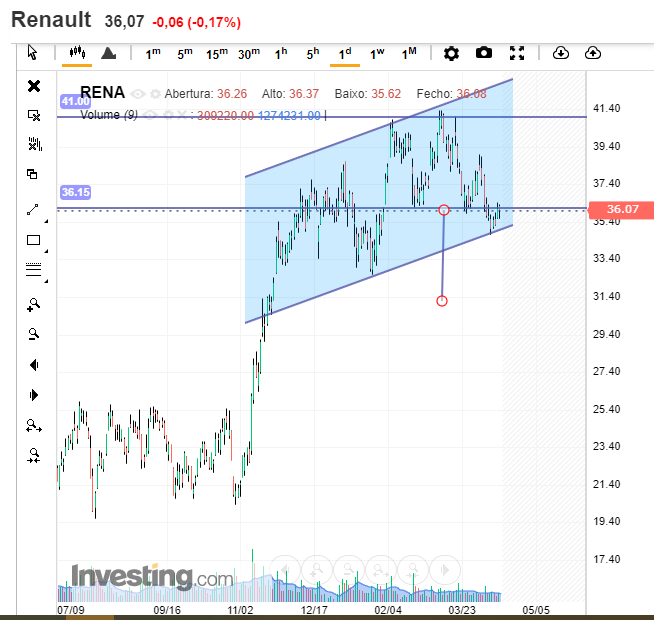Select the rectangle shape tool

point(33,240)
